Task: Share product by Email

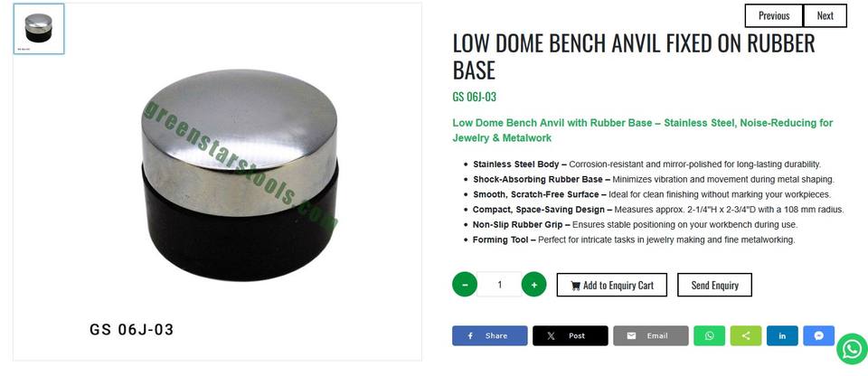Action: [x=650, y=335]
